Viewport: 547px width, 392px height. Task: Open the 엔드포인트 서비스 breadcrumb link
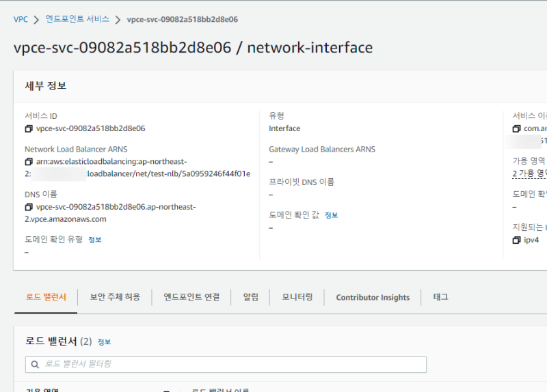pyautogui.click(x=77, y=20)
